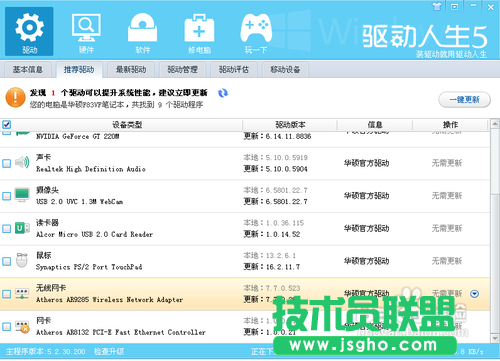Click the 一键更新 button
The width and height of the screenshot is (500, 361).
[464, 99]
